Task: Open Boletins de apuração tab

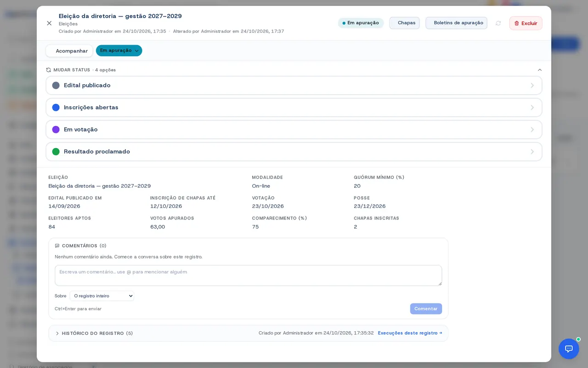Action: coord(456,23)
